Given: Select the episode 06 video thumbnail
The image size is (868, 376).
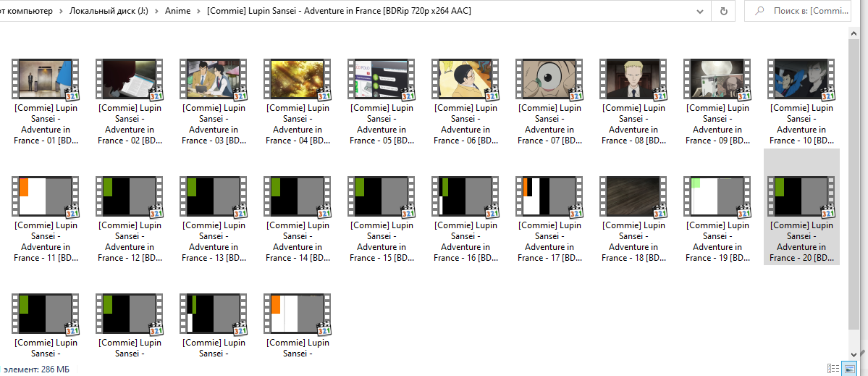Looking at the screenshot, I should click(465, 79).
